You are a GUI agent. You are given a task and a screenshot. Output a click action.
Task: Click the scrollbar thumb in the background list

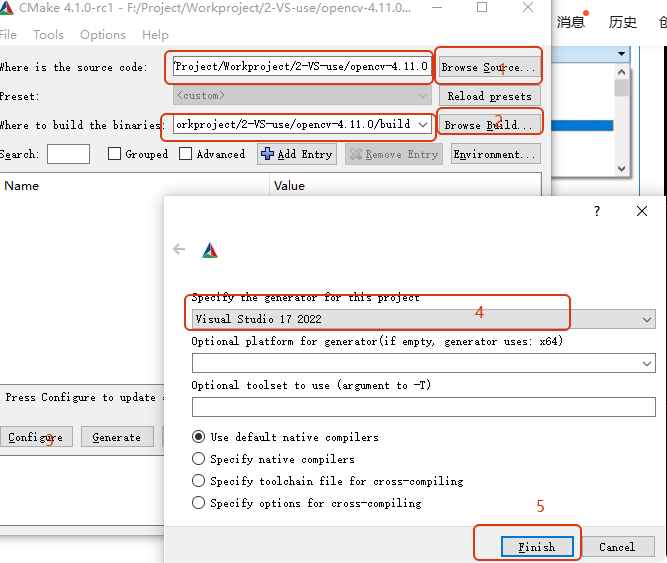[x=621, y=88]
